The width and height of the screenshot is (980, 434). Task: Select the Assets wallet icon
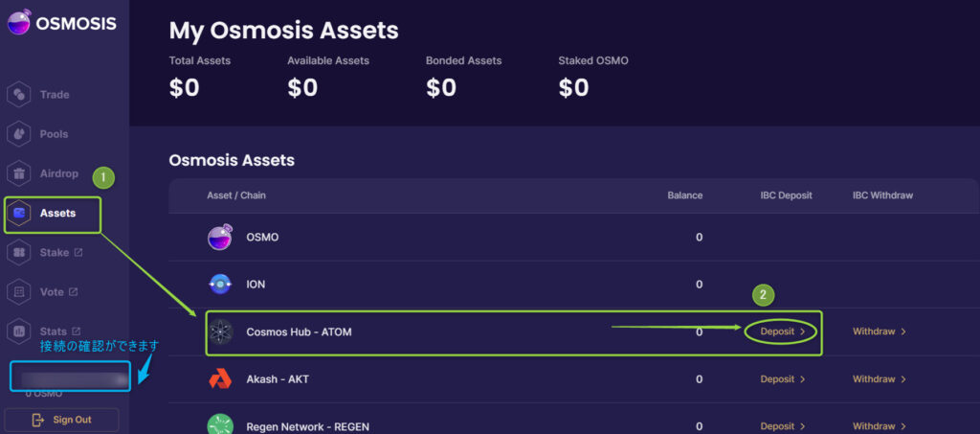pos(19,214)
